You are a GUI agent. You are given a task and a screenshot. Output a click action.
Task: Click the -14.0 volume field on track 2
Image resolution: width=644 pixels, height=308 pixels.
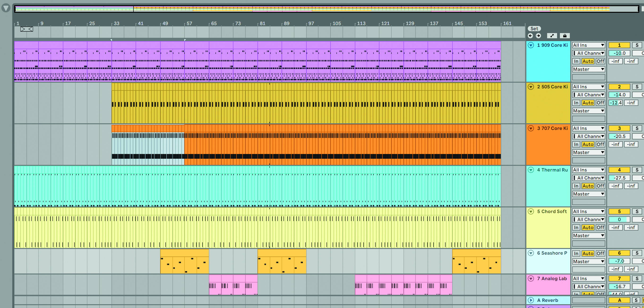619,95
